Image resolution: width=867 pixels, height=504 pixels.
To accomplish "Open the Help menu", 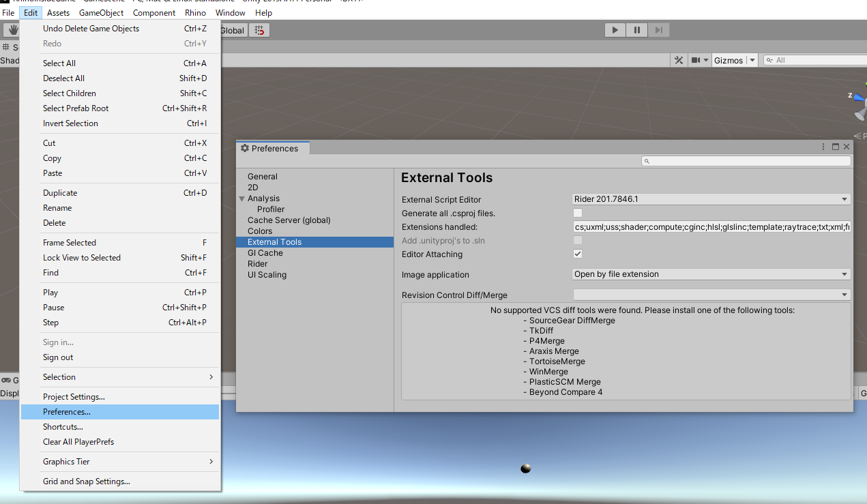I will click(x=263, y=12).
